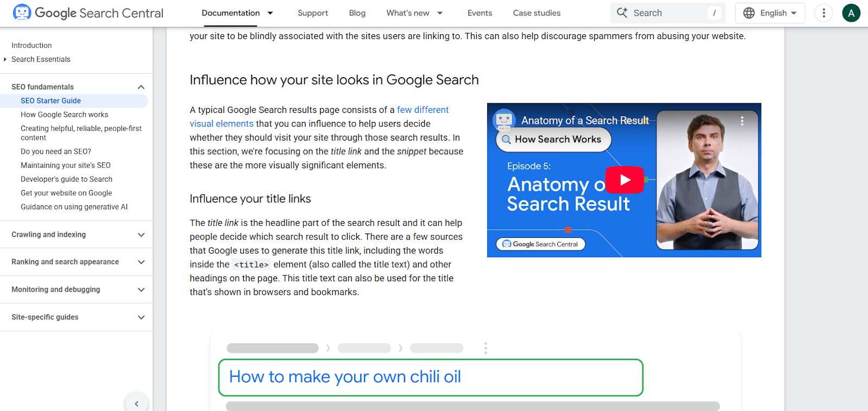This screenshot has width=868, height=411.
Task: Click 'Influence how your site looks in Google Search' heading
Action: pyautogui.click(x=334, y=80)
